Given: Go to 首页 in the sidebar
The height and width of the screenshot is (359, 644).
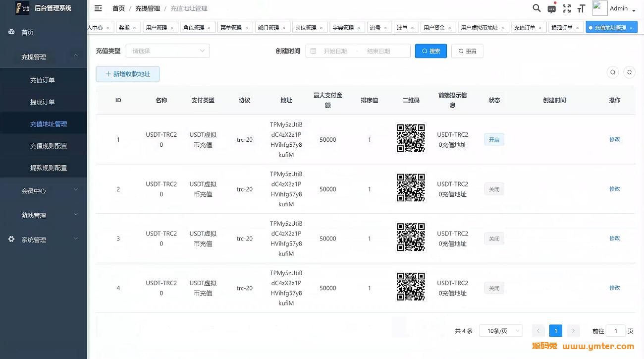Looking at the screenshot, I should click(x=44, y=32).
